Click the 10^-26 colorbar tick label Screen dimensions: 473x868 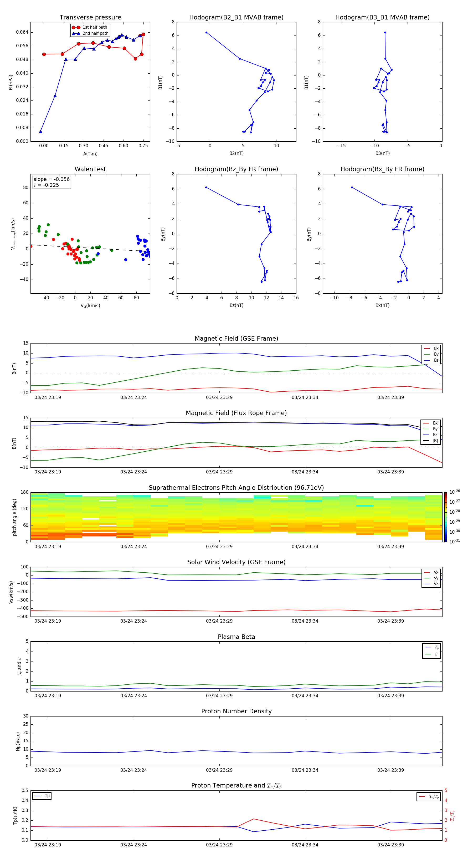(x=455, y=492)
